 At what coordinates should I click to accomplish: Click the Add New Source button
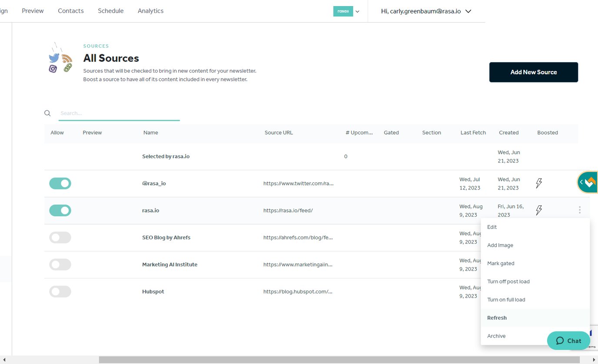pyautogui.click(x=533, y=72)
